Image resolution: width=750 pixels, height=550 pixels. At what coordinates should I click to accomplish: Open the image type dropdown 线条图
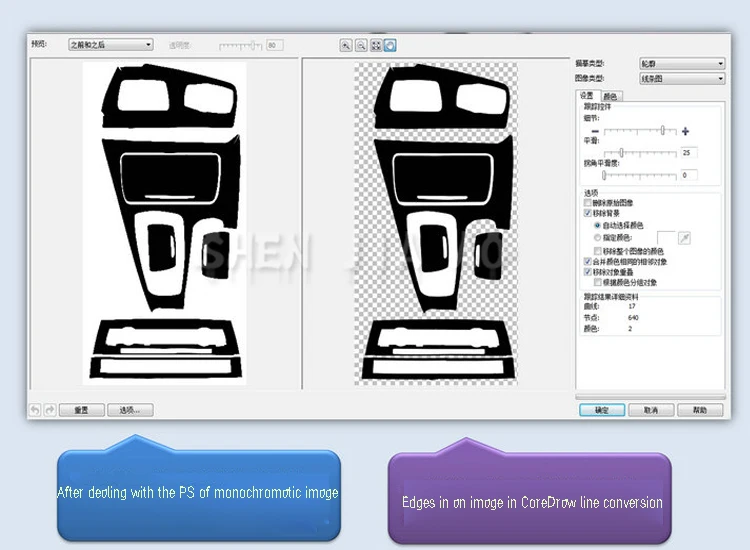coord(682,78)
